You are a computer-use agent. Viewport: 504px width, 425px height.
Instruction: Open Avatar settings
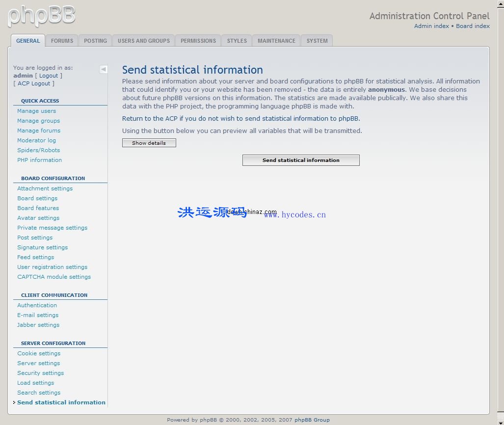coord(38,217)
